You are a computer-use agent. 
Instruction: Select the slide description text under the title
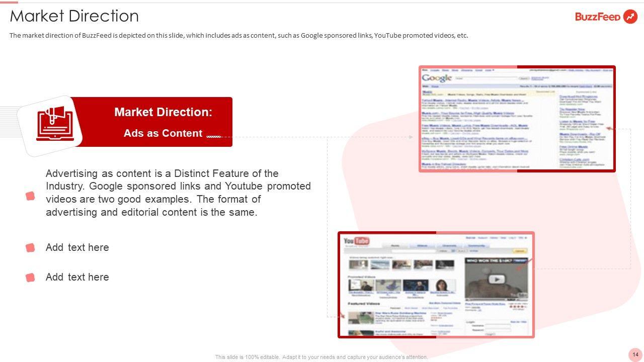239,35
